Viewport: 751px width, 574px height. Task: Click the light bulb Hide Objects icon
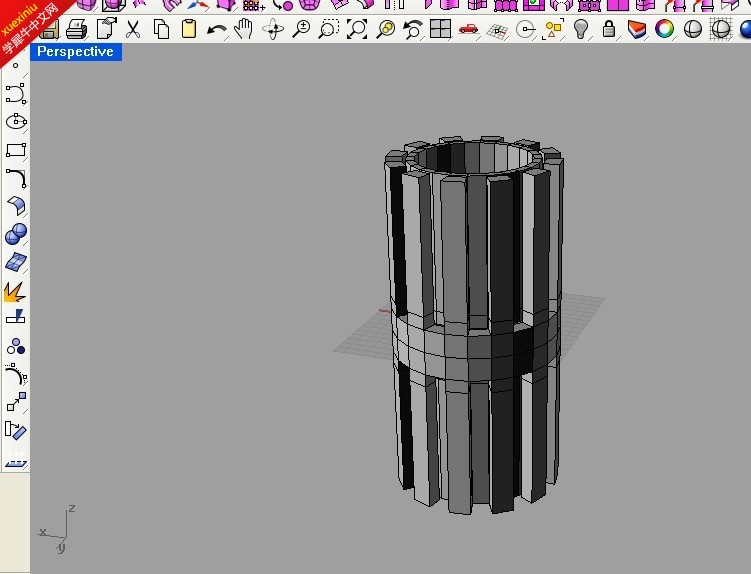580,29
